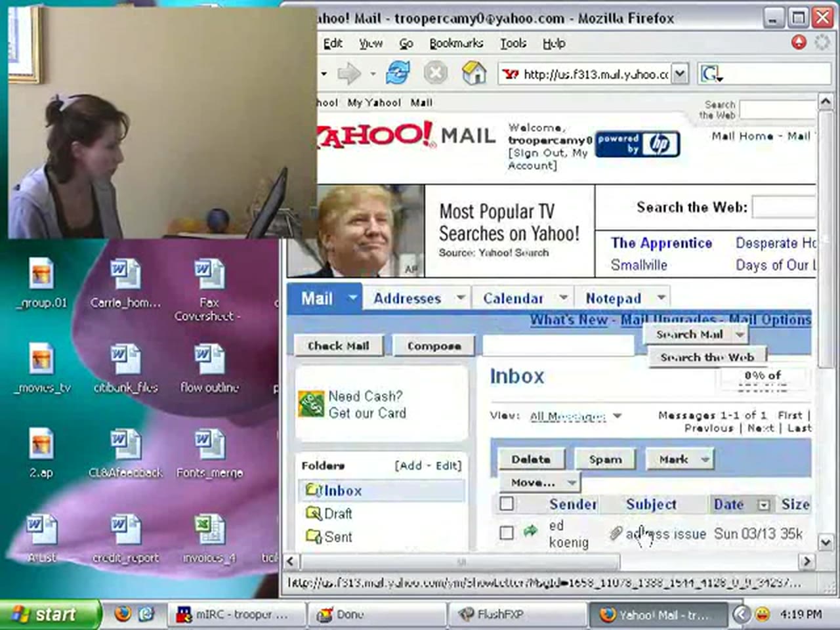Tick the checkbox for ed koenig message
The image size is (840, 630).
click(507, 533)
